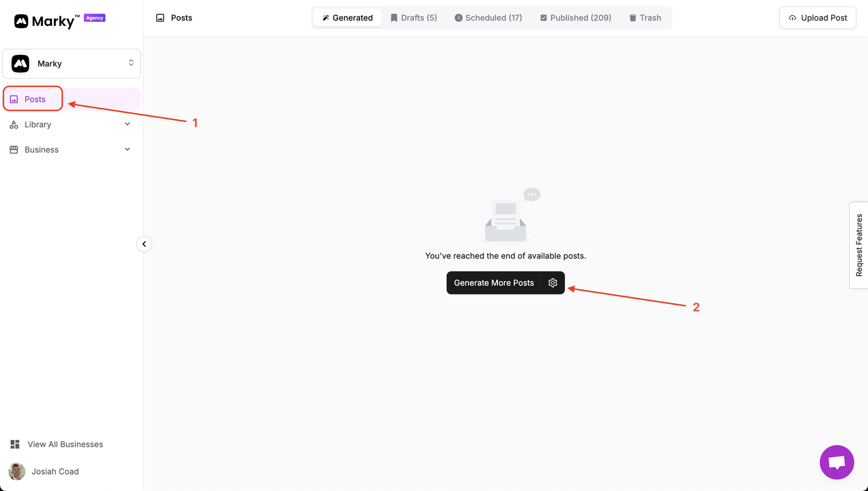Switch to the Drafts (5) tab

point(413,18)
